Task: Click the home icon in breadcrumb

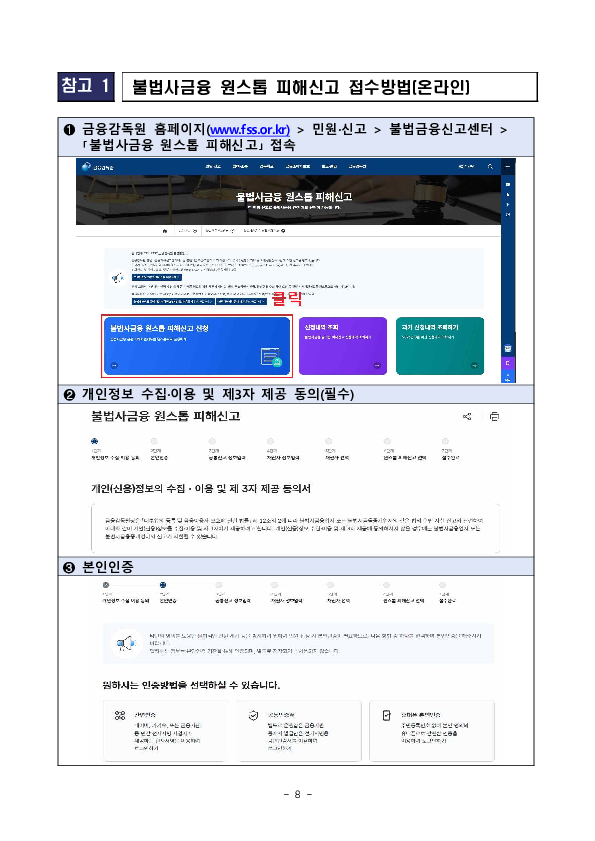Action: [x=165, y=231]
